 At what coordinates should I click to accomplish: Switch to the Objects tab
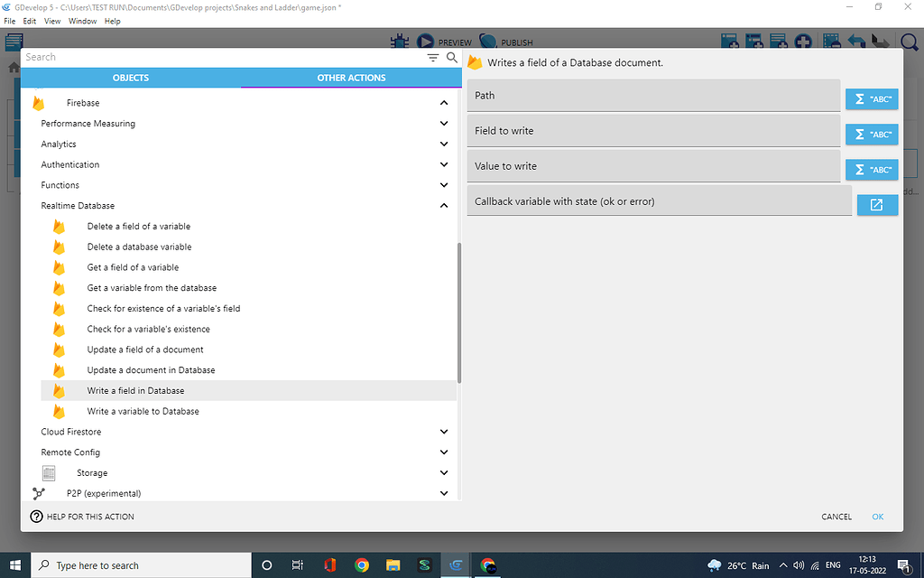[x=131, y=78]
